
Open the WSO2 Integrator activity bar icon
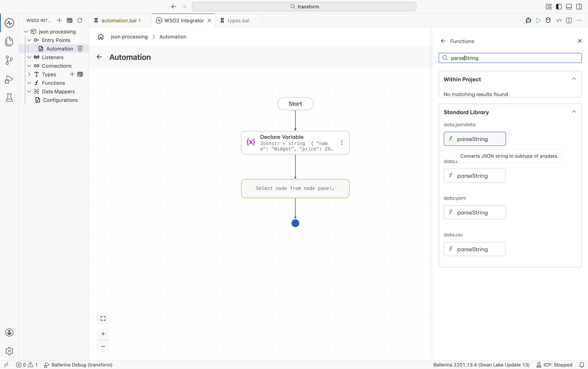(9, 23)
